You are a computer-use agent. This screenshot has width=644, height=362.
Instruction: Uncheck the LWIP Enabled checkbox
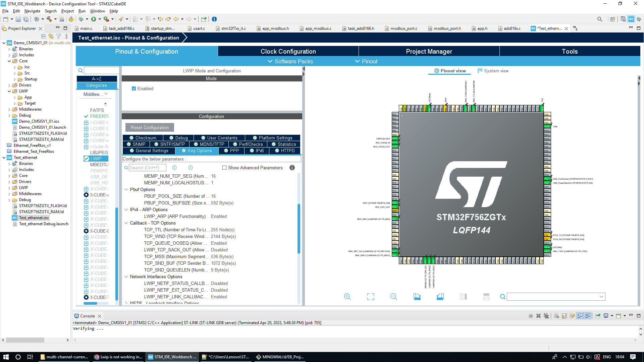(134, 88)
